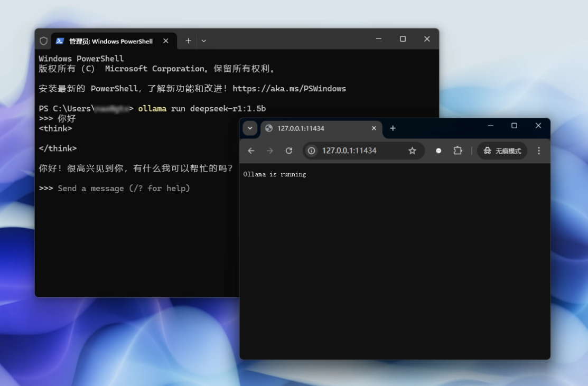Click the browser back arrow

pyautogui.click(x=251, y=150)
